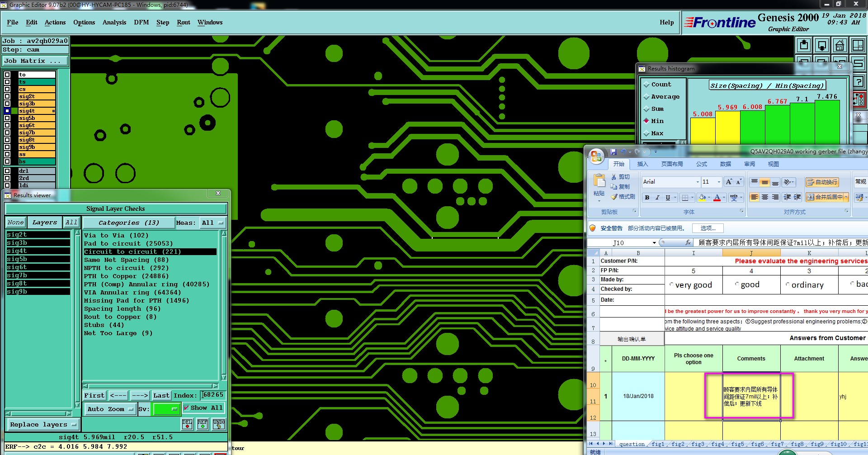Click the Increase Font Size icon in Excel
Image resolution: width=868 pixels, height=455 pixels.
[728, 182]
